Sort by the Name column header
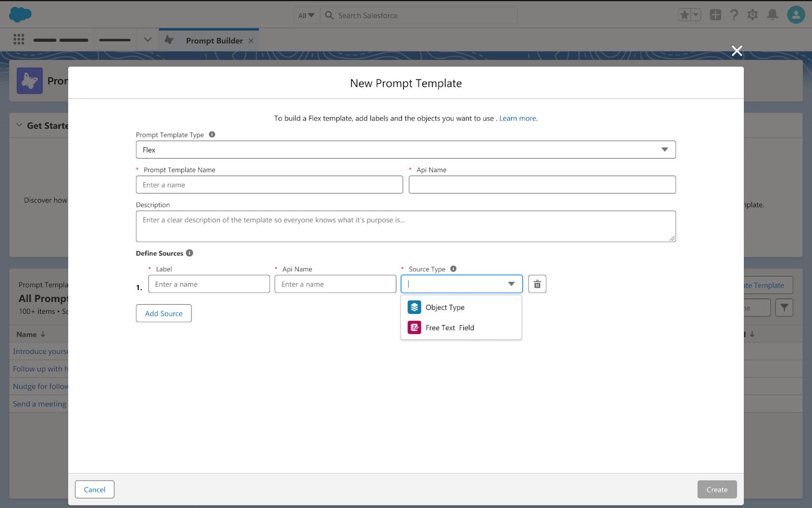Image resolution: width=812 pixels, height=508 pixels. (30, 334)
